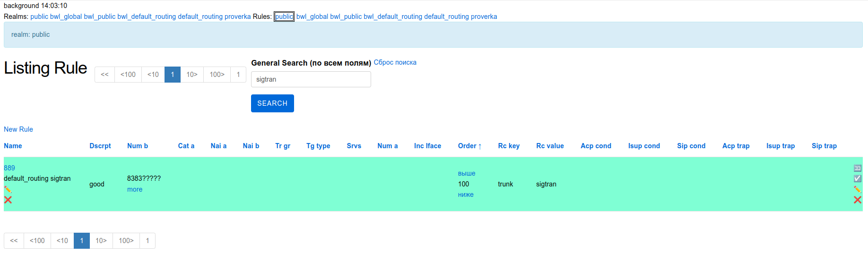The image size is (868, 253).
Task: Click <10 in the bottom pagination
Action: pyautogui.click(x=62, y=241)
